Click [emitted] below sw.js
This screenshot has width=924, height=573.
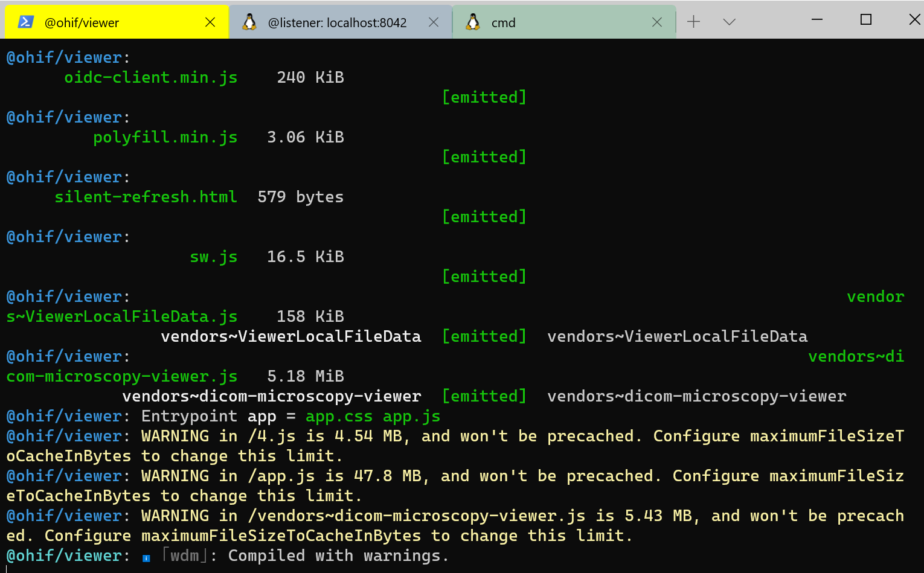click(x=484, y=277)
